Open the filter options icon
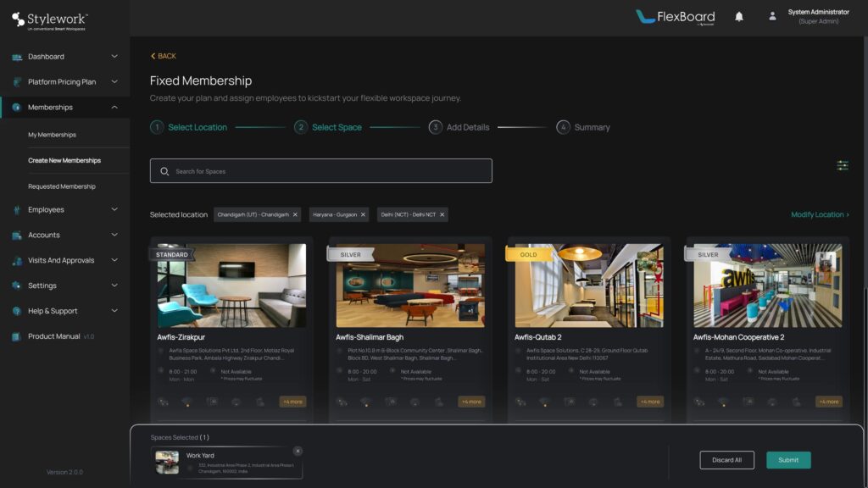Viewport: 868px width, 488px height. pos(843,165)
